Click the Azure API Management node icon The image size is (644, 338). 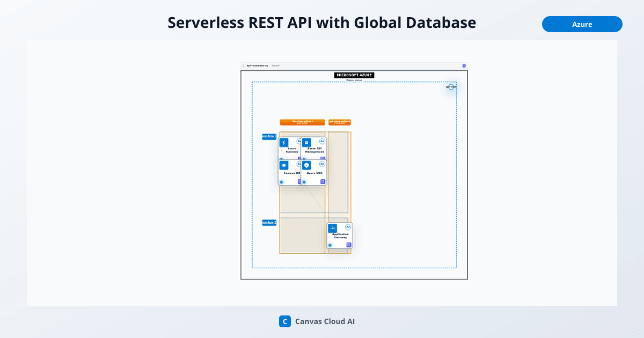[x=306, y=143]
